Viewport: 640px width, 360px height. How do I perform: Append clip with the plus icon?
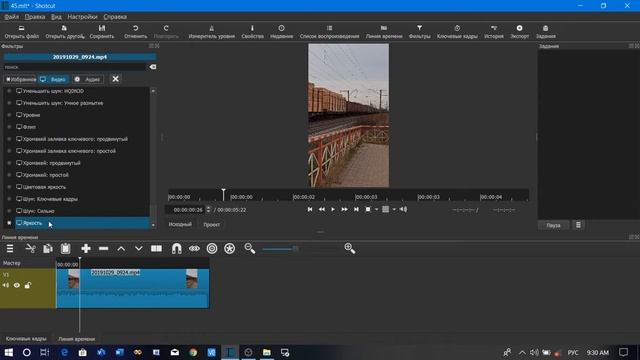(86, 249)
